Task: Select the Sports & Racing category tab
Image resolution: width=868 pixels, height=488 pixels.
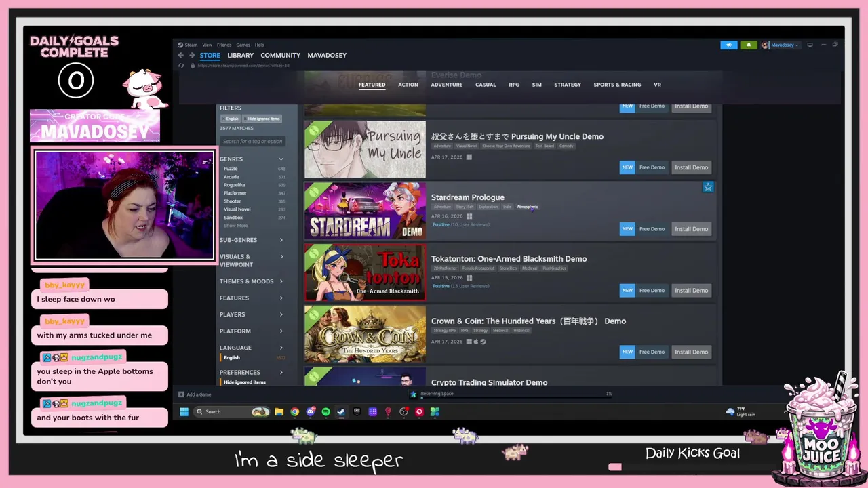Action: [617, 85]
